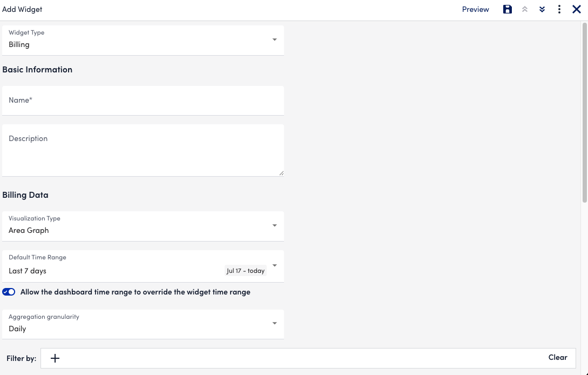Clear all filters with the Clear button
Image resolution: width=588 pixels, height=375 pixels.
pos(558,357)
